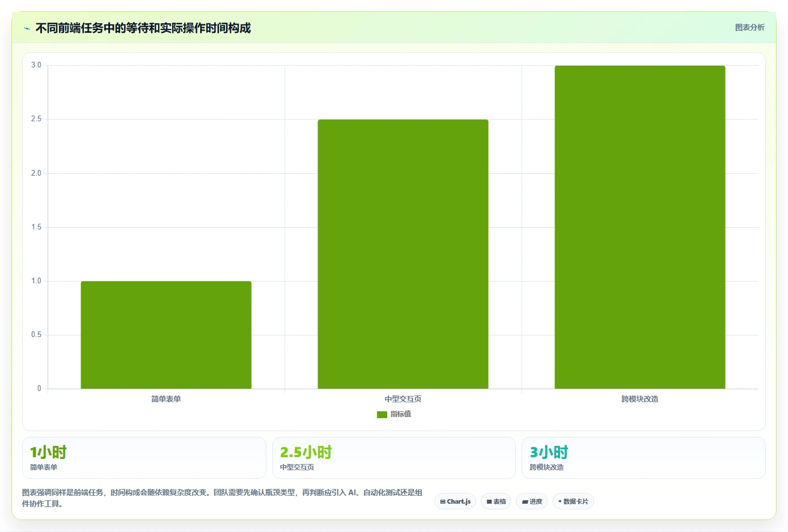
Task: Click the 简单表单 bar in the chart
Action: tap(166, 335)
